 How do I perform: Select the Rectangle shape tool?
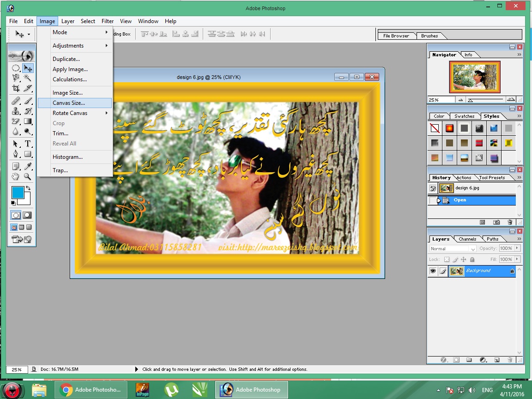pos(28,154)
